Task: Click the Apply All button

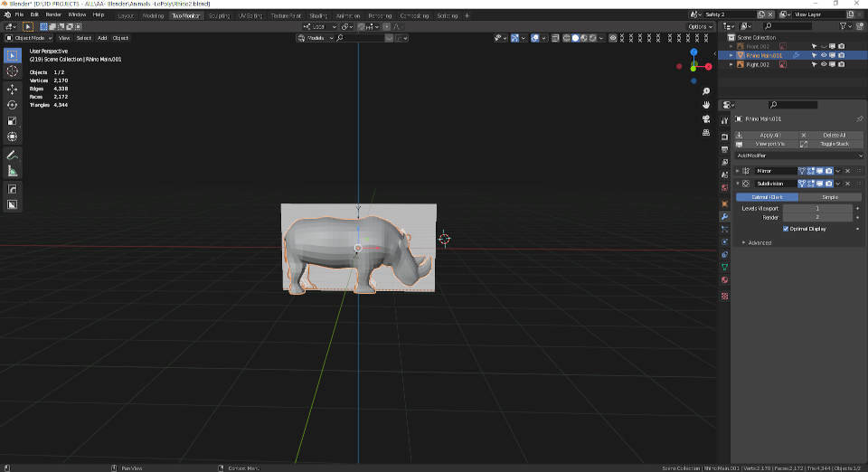Action: [x=767, y=136]
